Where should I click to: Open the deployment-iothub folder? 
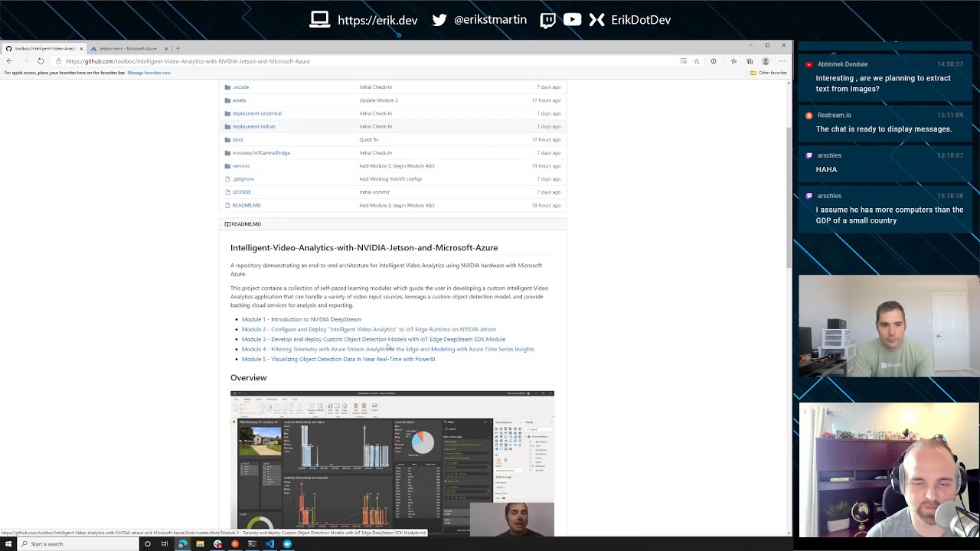[253, 126]
